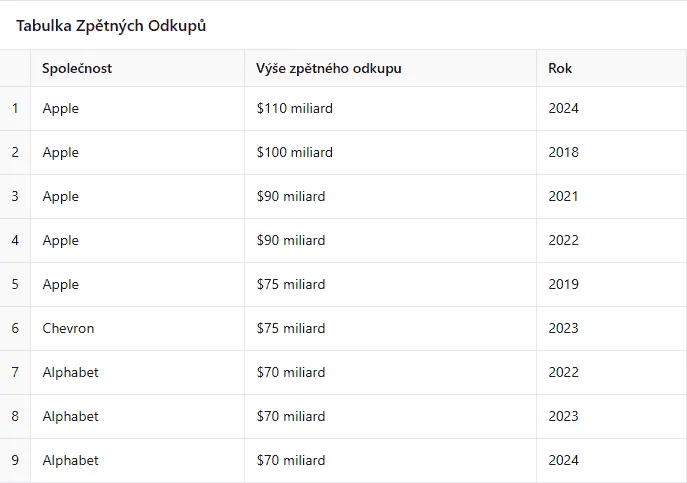
Task: Select row number 1
Action: point(15,108)
